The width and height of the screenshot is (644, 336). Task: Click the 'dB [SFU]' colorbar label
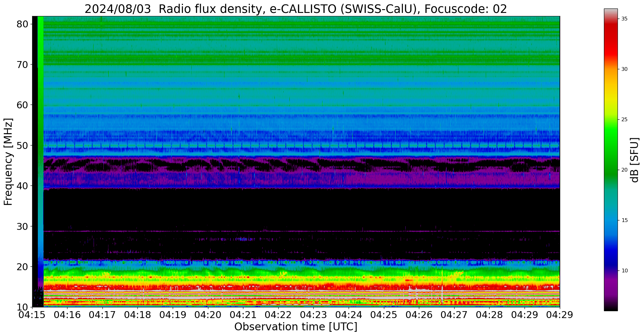pos(634,160)
